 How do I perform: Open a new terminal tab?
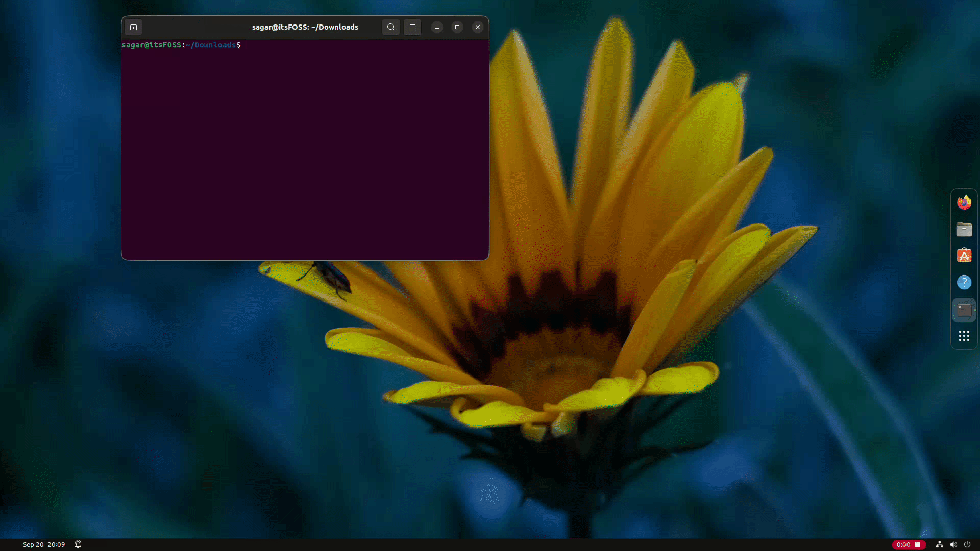coord(133,27)
